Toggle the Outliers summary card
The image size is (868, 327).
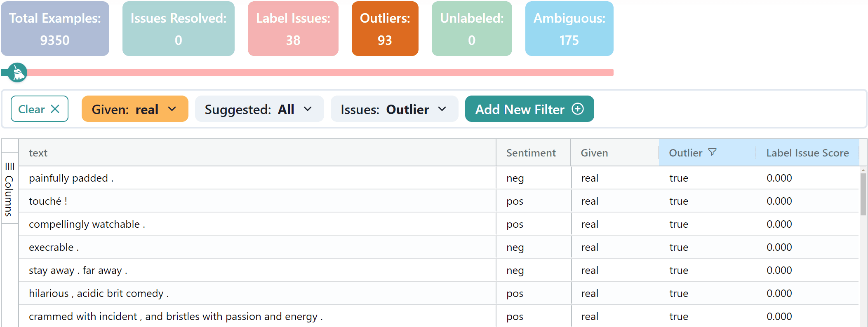pyautogui.click(x=385, y=29)
